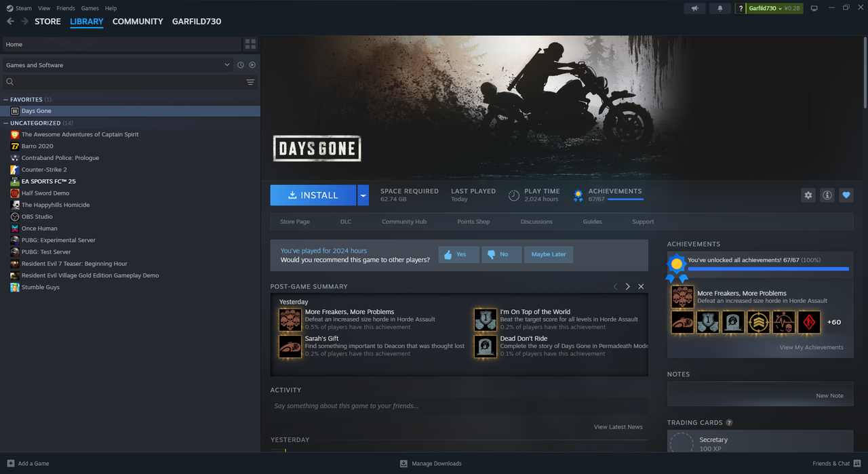Click the game info icon
Image resolution: width=868 pixels, height=474 pixels.
pos(827,195)
